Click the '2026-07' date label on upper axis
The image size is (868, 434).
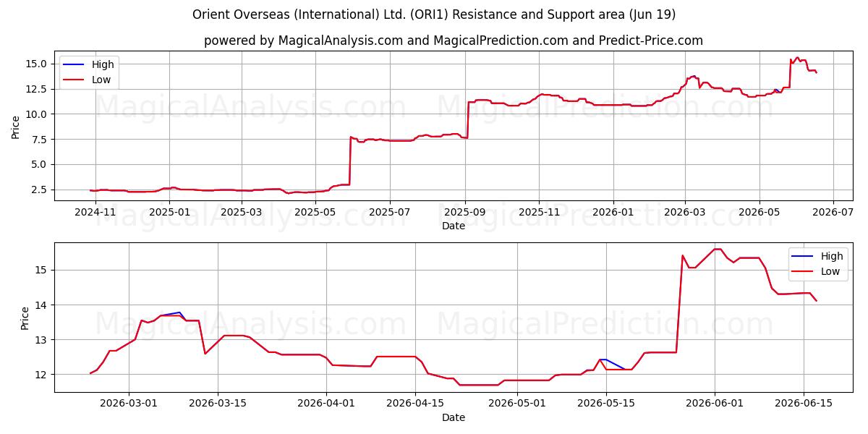click(x=833, y=212)
